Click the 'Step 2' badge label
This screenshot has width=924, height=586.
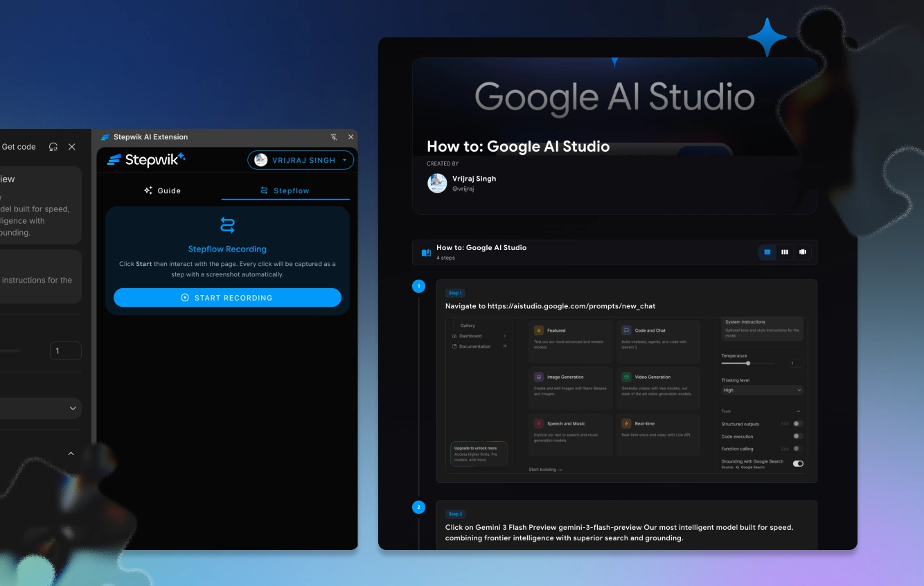(455, 514)
